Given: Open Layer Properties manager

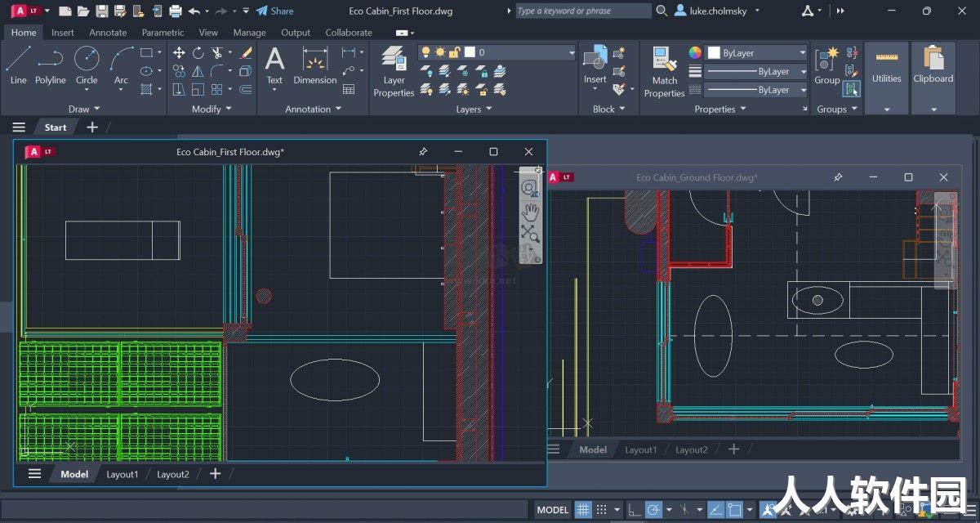Looking at the screenshot, I should click(394, 71).
